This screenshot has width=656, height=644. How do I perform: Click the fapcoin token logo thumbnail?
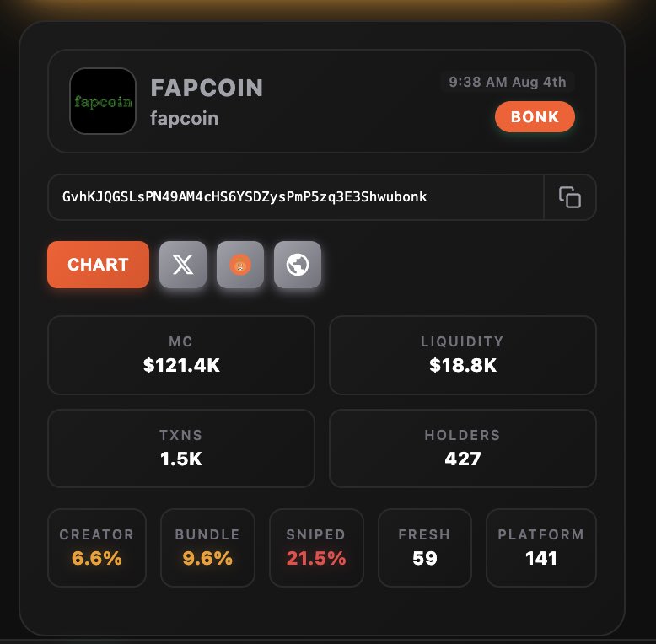click(x=103, y=101)
